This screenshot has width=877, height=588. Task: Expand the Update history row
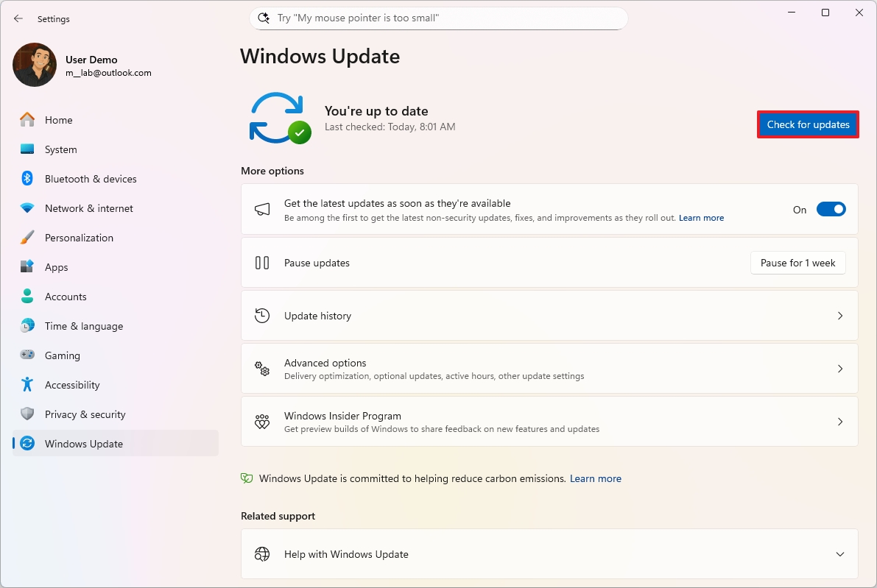(839, 315)
